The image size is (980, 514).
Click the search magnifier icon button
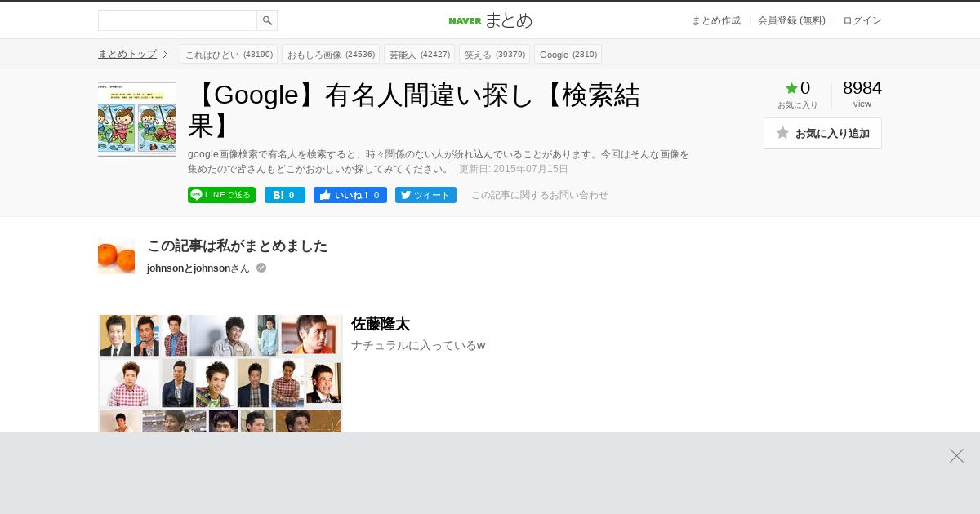coord(267,20)
